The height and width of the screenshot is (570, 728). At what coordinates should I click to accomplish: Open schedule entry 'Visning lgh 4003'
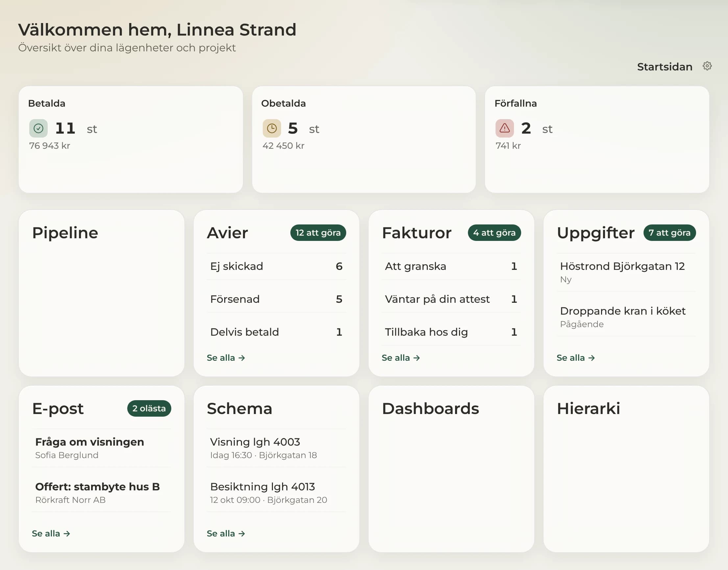point(277,448)
